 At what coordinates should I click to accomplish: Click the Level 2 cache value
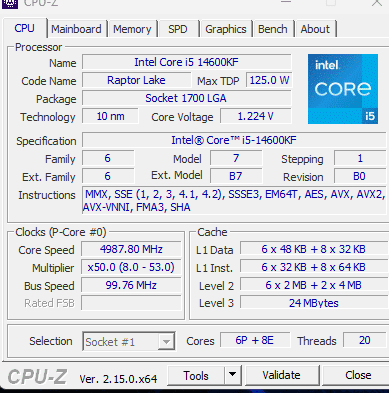point(313,285)
